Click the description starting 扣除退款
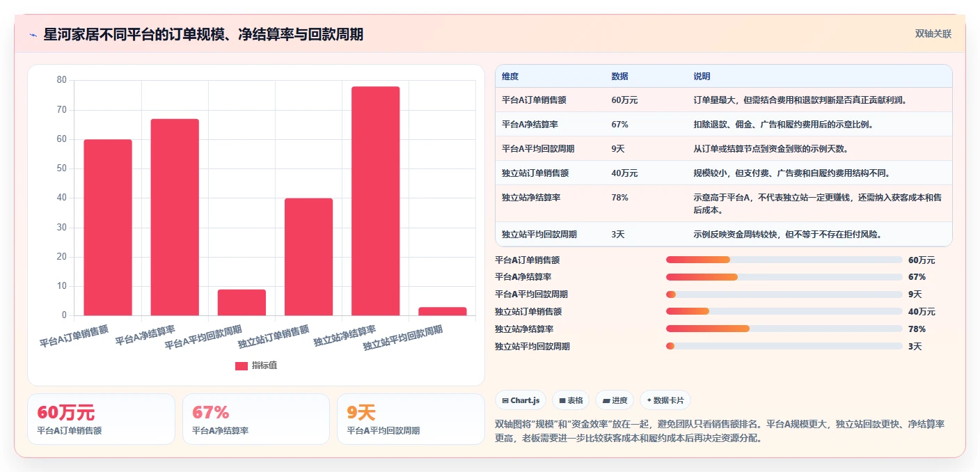This screenshot has height=472, width=980. [x=783, y=125]
